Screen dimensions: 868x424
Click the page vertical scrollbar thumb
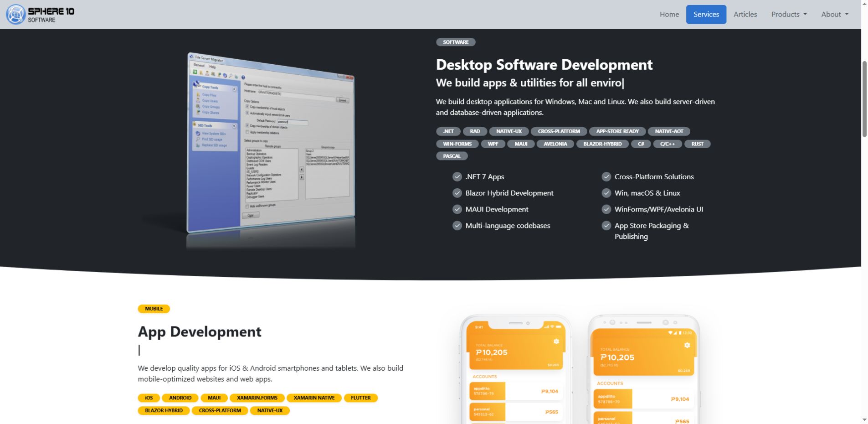tap(864, 98)
